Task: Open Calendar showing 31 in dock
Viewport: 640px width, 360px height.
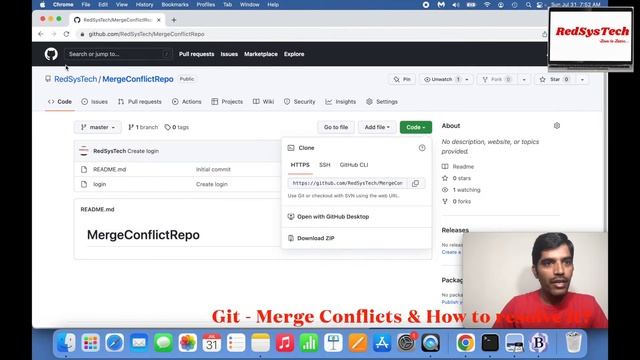Action: point(212,342)
